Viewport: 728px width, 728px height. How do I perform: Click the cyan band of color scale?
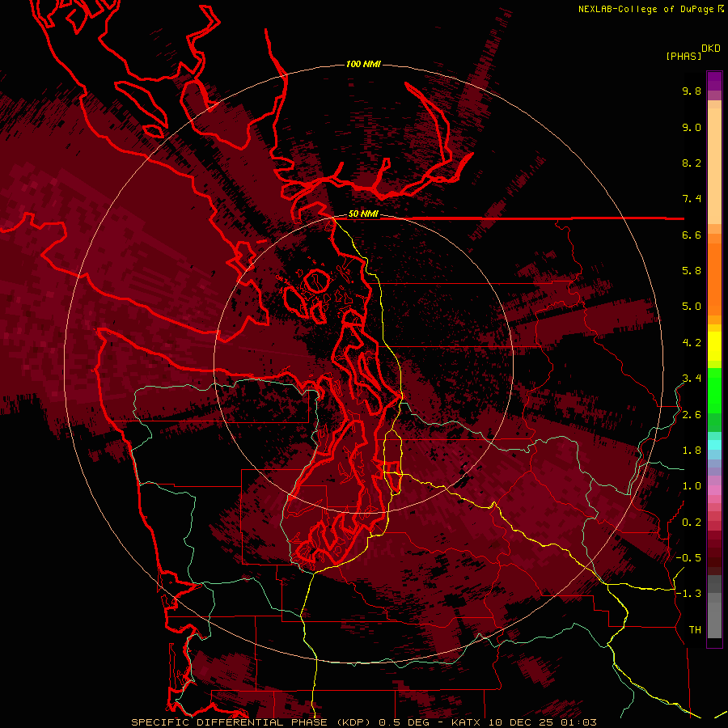(714, 445)
